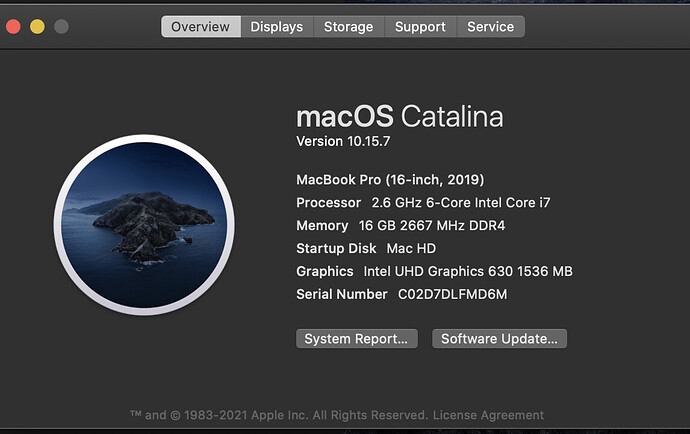This screenshot has height=434, width=690.
Task: Click Version 10.15.7 to reveal build number
Action: 343,141
